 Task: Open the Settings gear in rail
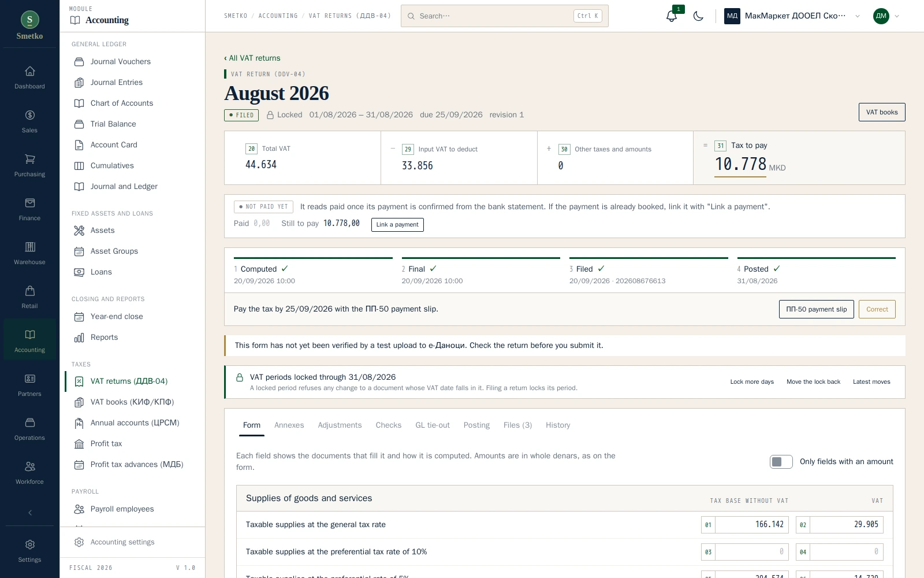click(x=29, y=551)
